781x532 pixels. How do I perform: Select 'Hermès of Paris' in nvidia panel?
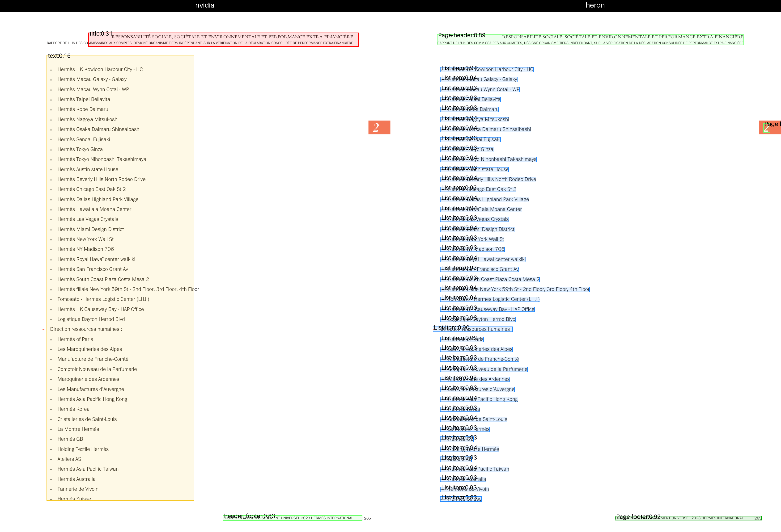click(75, 339)
